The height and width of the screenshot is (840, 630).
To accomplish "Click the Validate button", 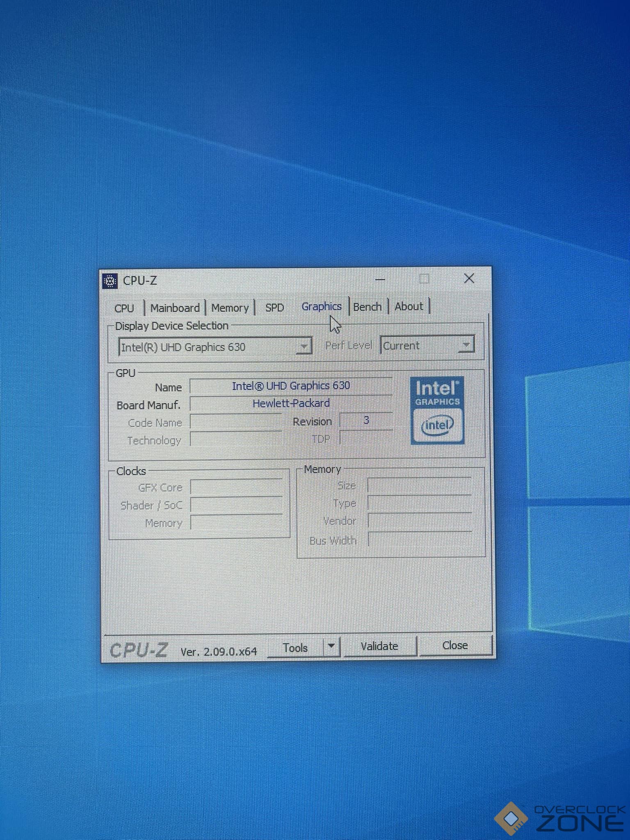I will (379, 646).
